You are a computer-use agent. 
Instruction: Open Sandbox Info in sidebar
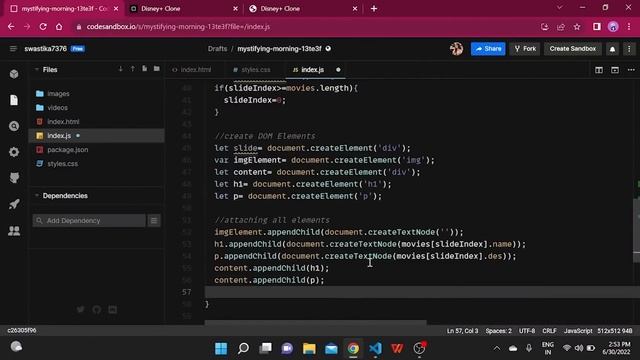[x=14, y=74]
